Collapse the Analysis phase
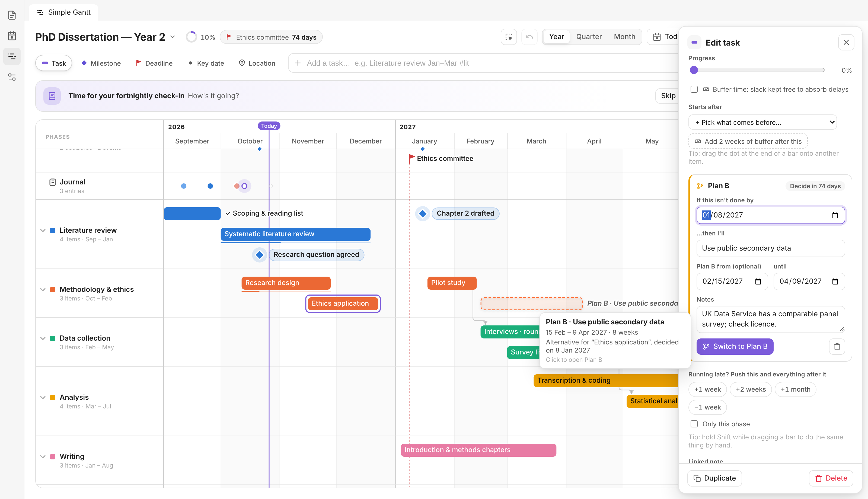The image size is (868, 499). click(x=43, y=398)
